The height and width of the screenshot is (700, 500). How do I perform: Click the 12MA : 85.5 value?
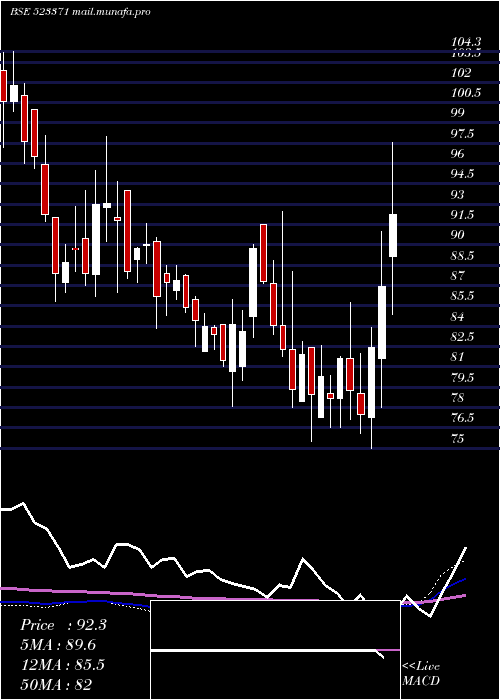[x=62, y=665]
